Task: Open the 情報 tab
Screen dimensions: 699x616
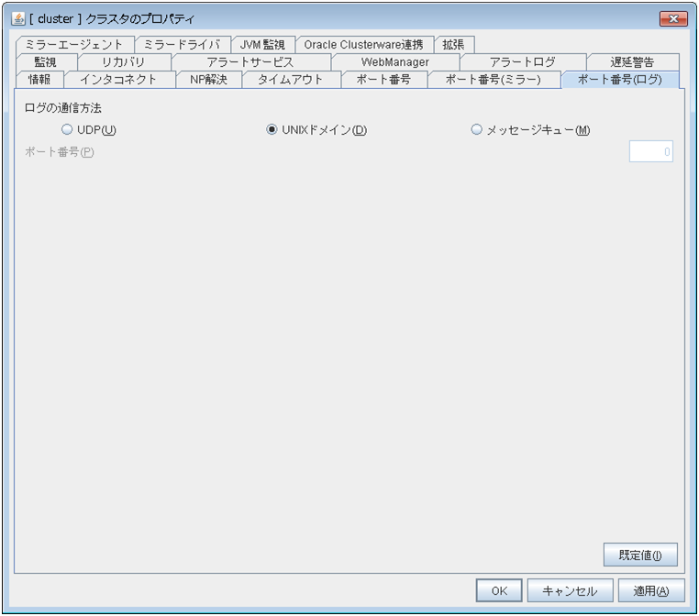Action: tap(39, 79)
